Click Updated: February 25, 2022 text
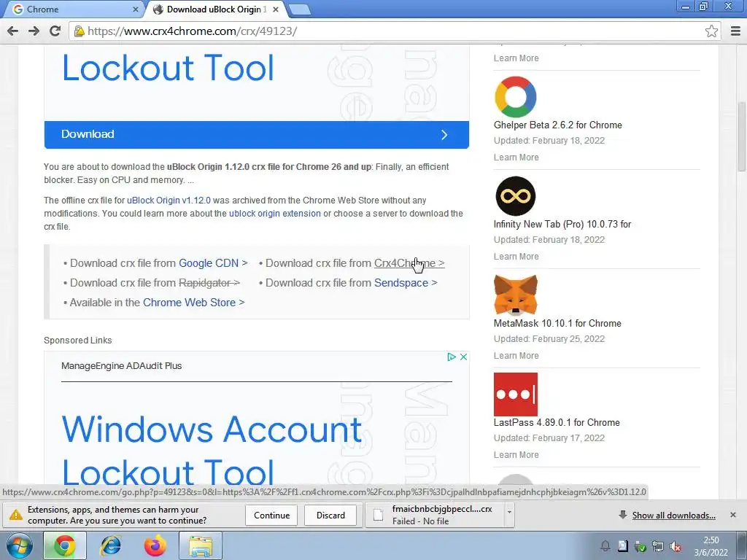The width and height of the screenshot is (747, 560). [549, 339]
